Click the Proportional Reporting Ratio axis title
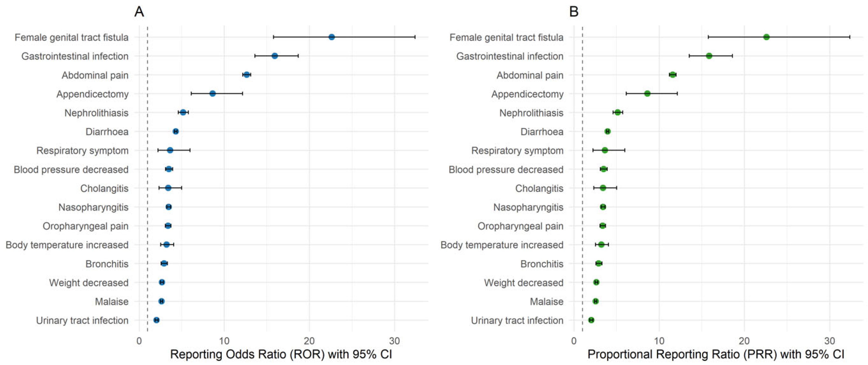The image size is (868, 365). click(x=716, y=354)
